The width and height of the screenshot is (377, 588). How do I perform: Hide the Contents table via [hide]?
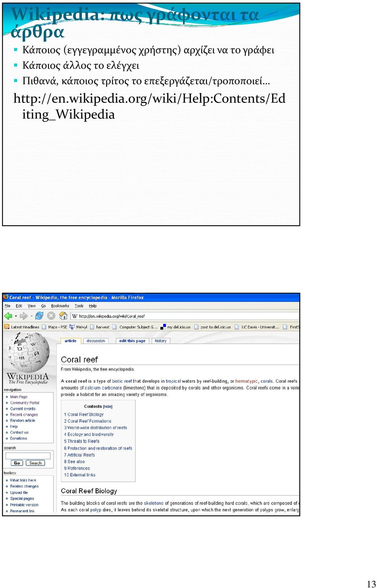click(x=108, y=407)
